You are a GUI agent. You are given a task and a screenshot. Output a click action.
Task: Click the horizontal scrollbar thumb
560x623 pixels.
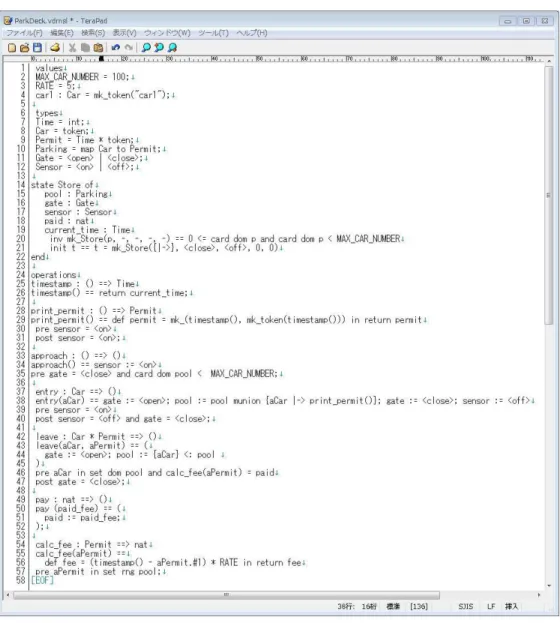point(227,595)
